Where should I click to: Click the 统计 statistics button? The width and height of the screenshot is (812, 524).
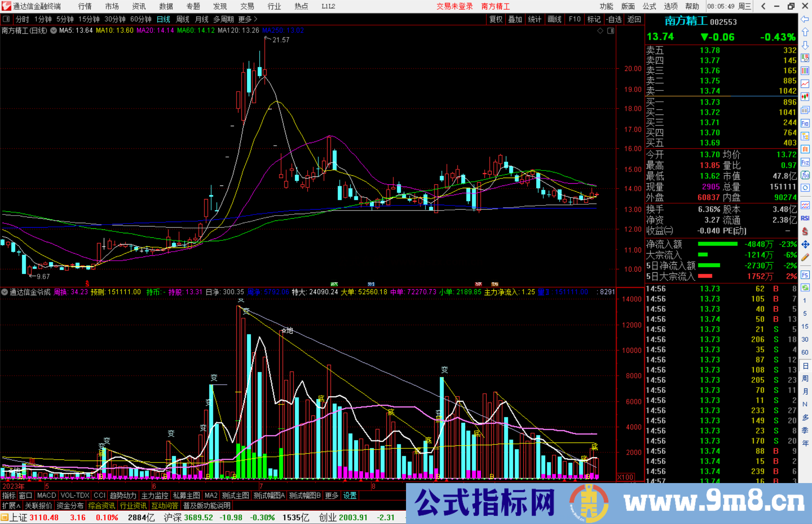[535, 19]
